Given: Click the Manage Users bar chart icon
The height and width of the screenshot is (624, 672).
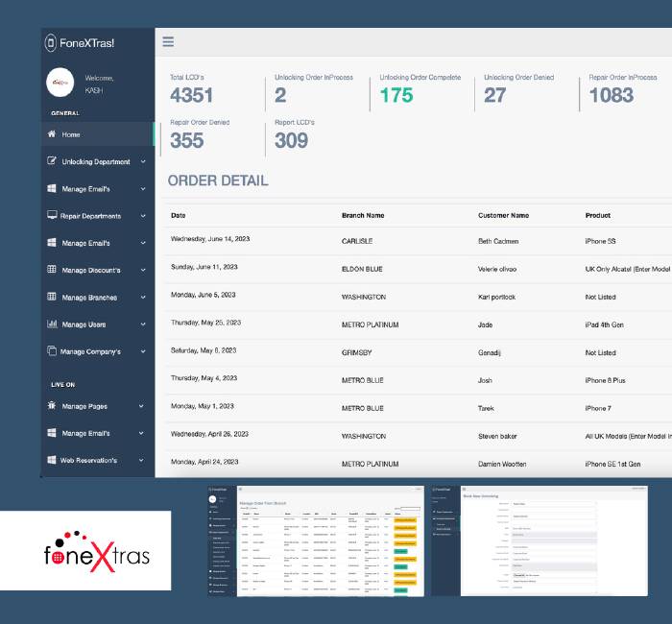Looking at the screenshot, I should 52,324.
